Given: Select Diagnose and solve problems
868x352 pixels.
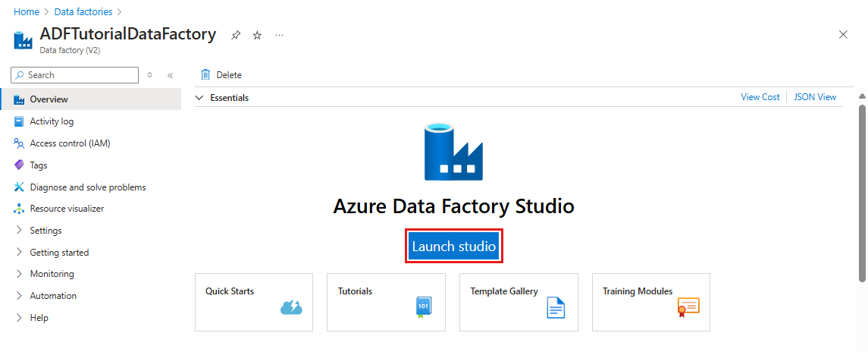Looking at the screenshot, I should pyautogui.click(x=87, y=187).
